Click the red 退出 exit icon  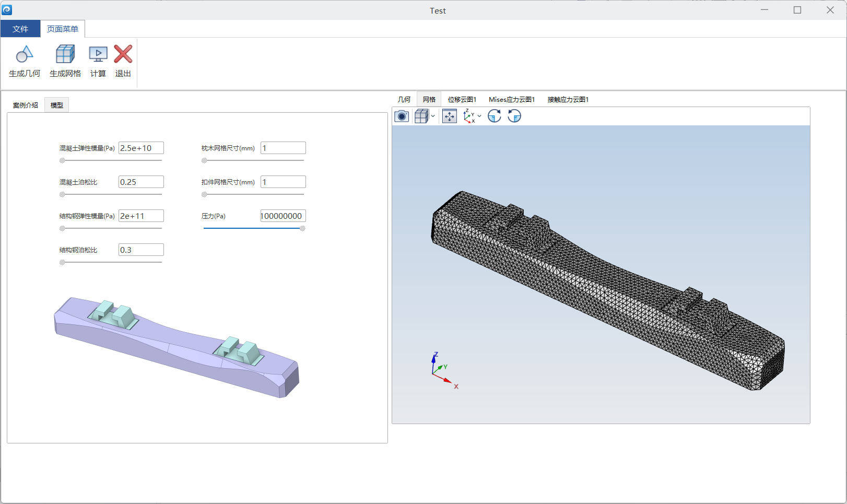coord(123,54)
